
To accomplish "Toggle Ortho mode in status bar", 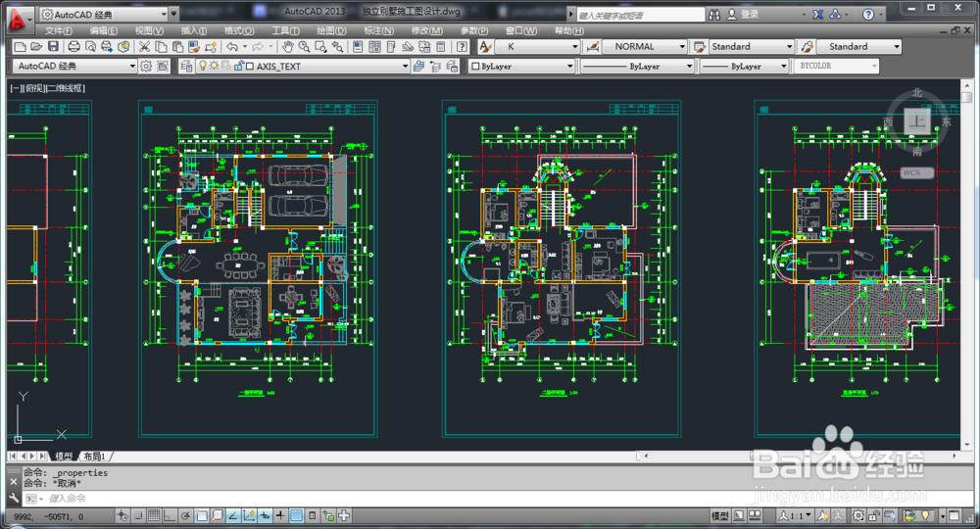I will point(170,516).
